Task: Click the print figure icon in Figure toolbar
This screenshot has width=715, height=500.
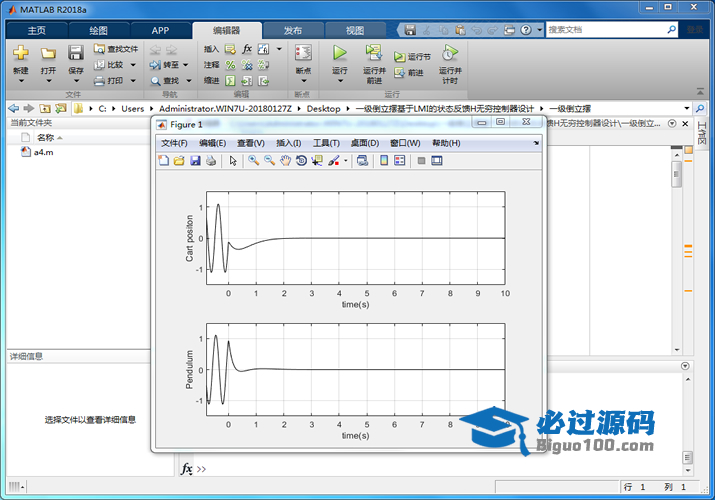Action: 211,160
